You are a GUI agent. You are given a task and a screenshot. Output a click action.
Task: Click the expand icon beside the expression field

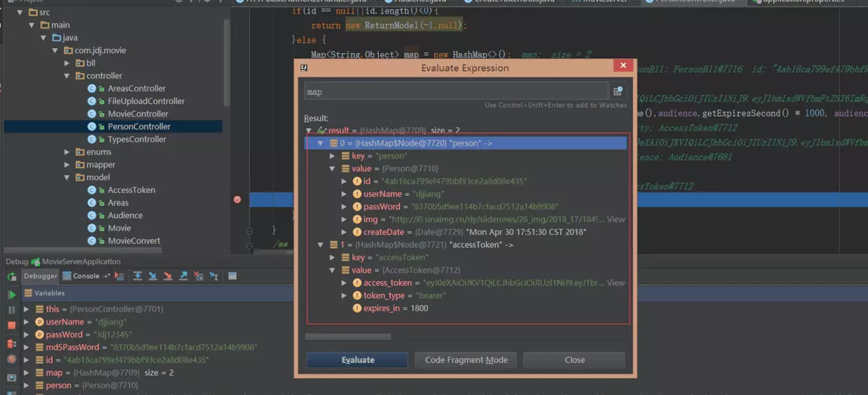618,91
